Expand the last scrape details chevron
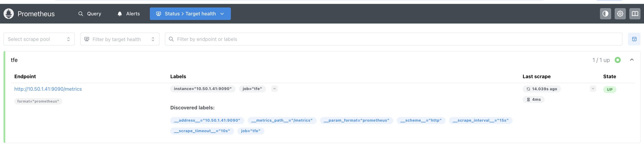This screenshot has height=148, width=644. pos(593,89)
